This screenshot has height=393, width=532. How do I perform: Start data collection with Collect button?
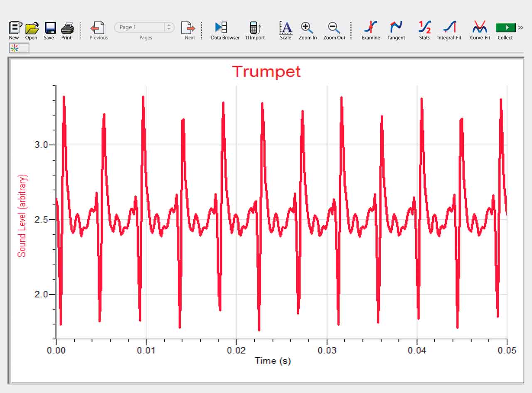505,28
